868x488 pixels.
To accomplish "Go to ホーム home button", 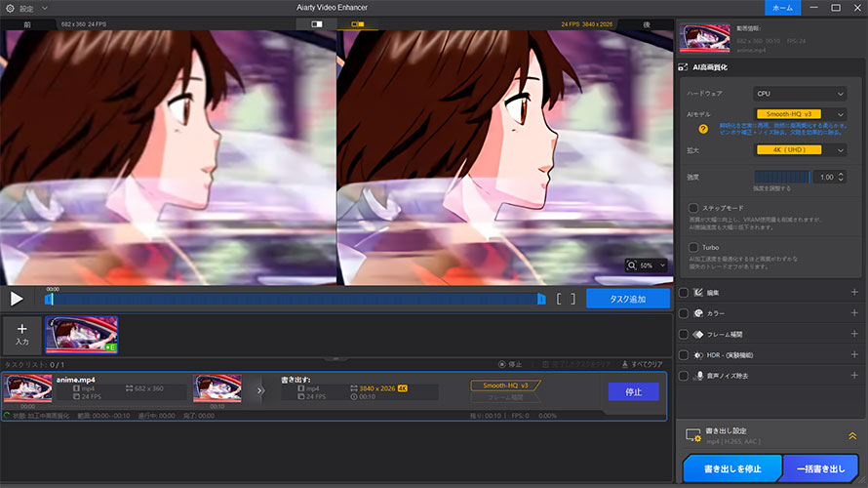I will click(x=782, y=8).
